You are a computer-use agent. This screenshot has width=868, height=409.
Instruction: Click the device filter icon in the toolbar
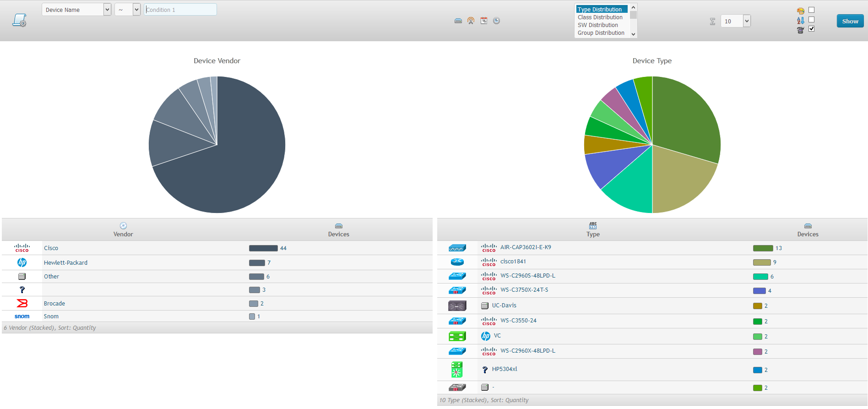pos(458,21)
